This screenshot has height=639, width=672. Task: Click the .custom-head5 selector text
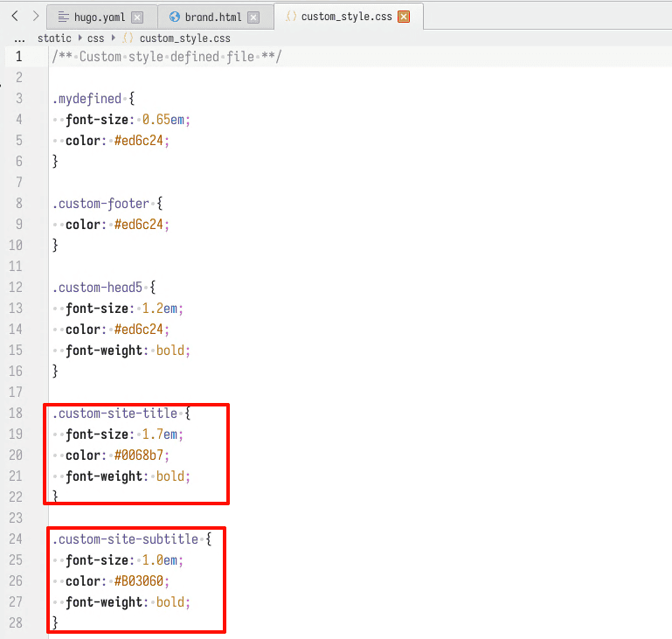click(x=98, y=288)
